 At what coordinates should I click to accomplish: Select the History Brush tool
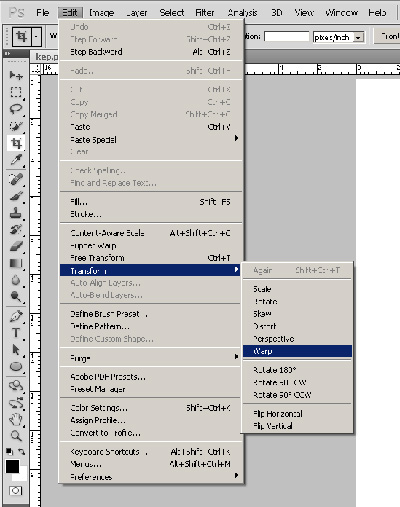(16, 229)
